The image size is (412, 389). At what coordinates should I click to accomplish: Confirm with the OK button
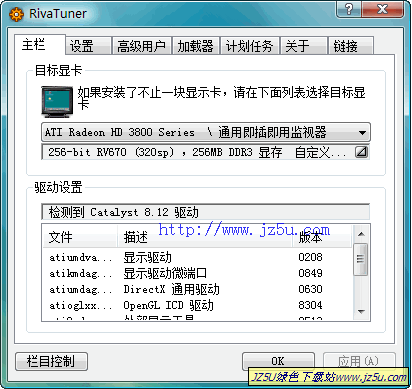[278, 361]
